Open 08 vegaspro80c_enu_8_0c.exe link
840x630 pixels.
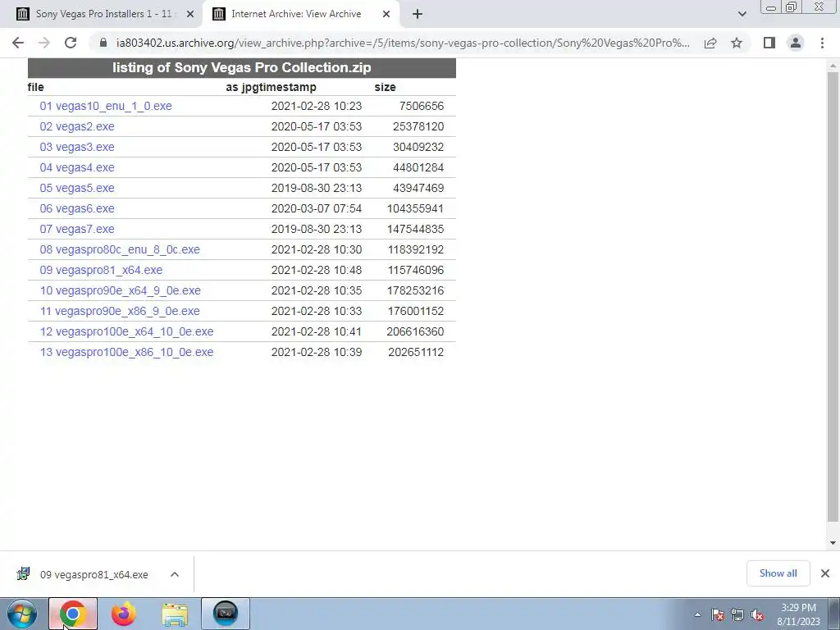pyautogui.click(x=120, y=249)
